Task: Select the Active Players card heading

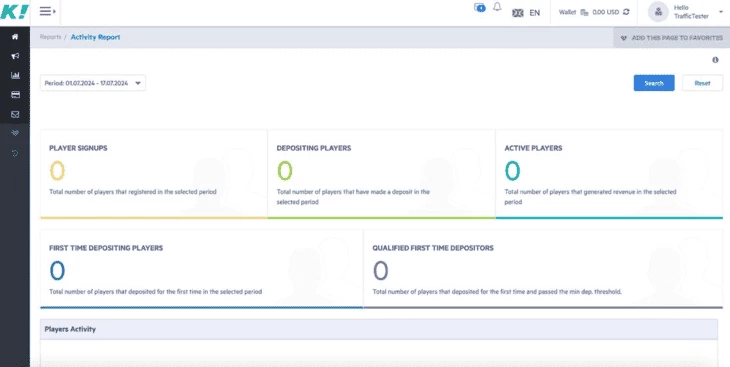Action: coord(533,148)
